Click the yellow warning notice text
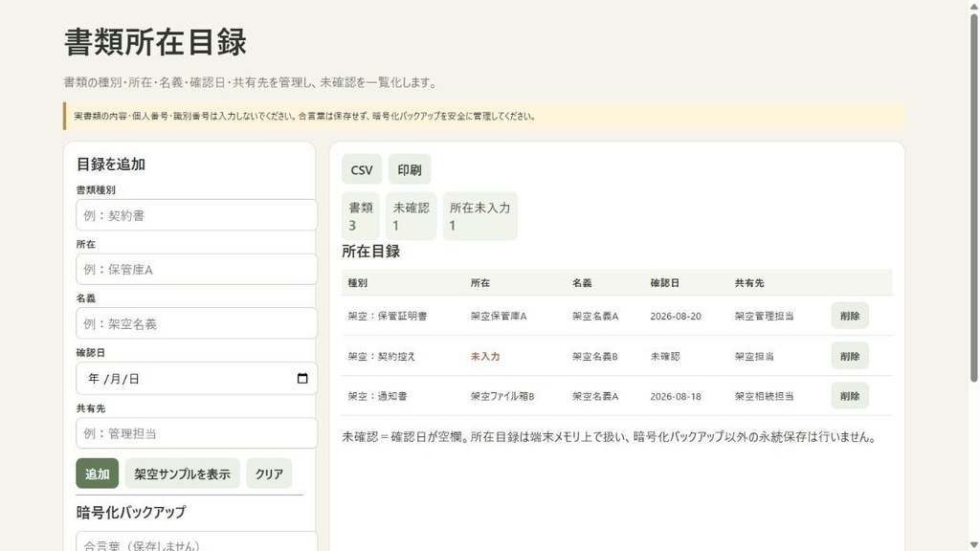This screenshot has width=980, height=551. click(x=304, y=116)
